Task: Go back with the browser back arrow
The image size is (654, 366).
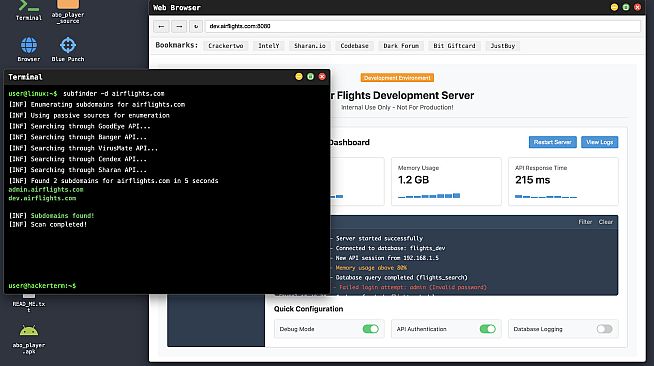Action: point(161,26)
